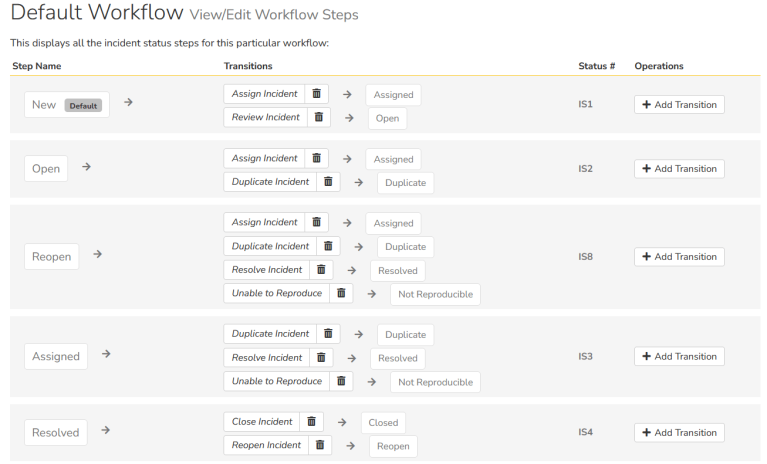Open the Resolved step name
767x464 pixels.
point(56,433)
